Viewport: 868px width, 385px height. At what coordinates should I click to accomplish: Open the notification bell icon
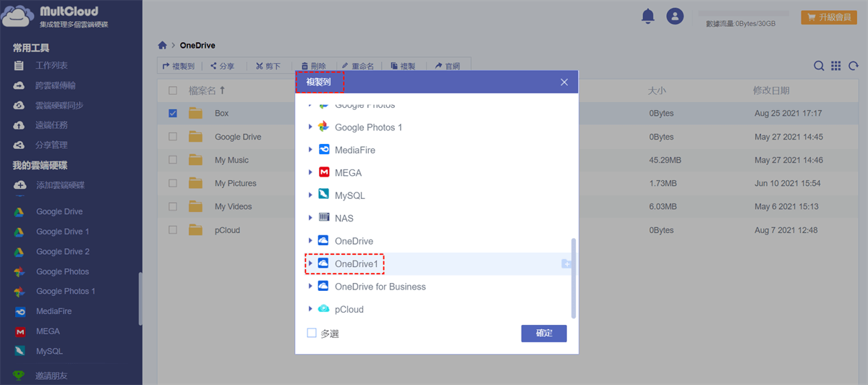pos(648,16)
